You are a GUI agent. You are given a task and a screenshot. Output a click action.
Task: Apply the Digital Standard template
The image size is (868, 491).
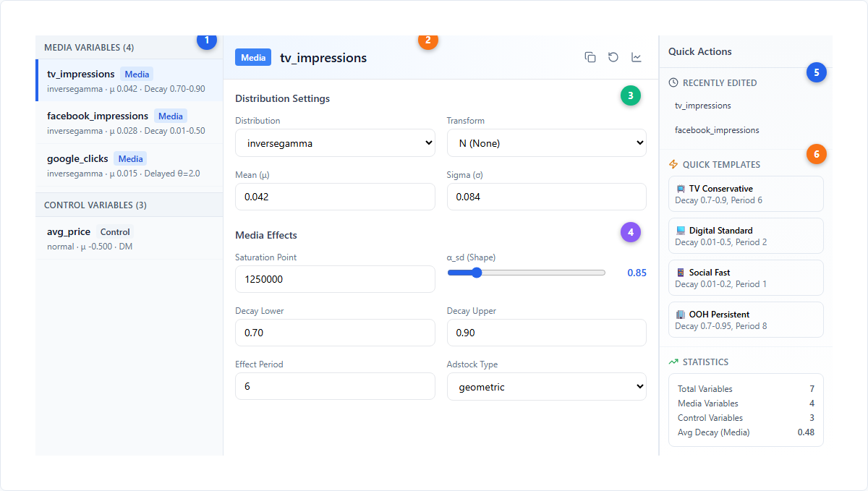(746, 236)
